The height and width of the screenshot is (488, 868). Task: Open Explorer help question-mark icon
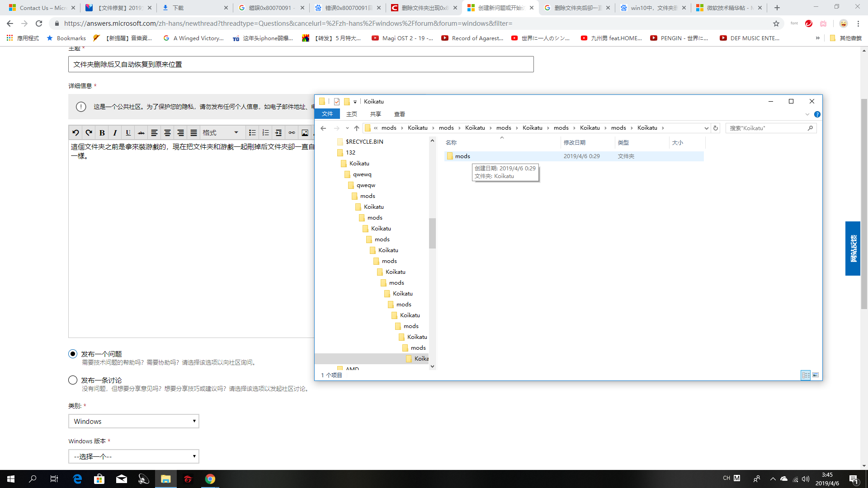tap(817, 114)
